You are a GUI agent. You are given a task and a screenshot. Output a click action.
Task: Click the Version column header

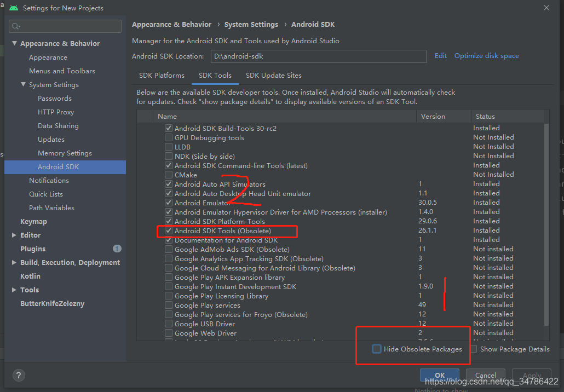point(444,117)
